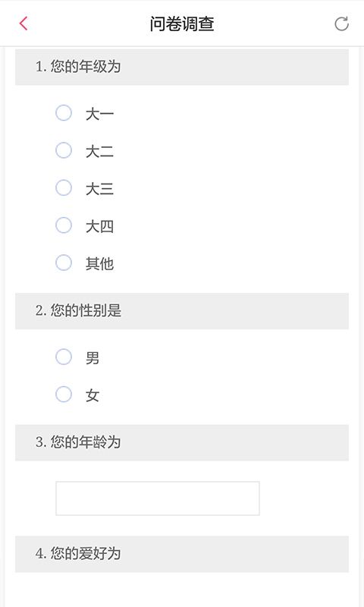
Task: Pick the 大四 radio circle
Action: click(64, 225)
